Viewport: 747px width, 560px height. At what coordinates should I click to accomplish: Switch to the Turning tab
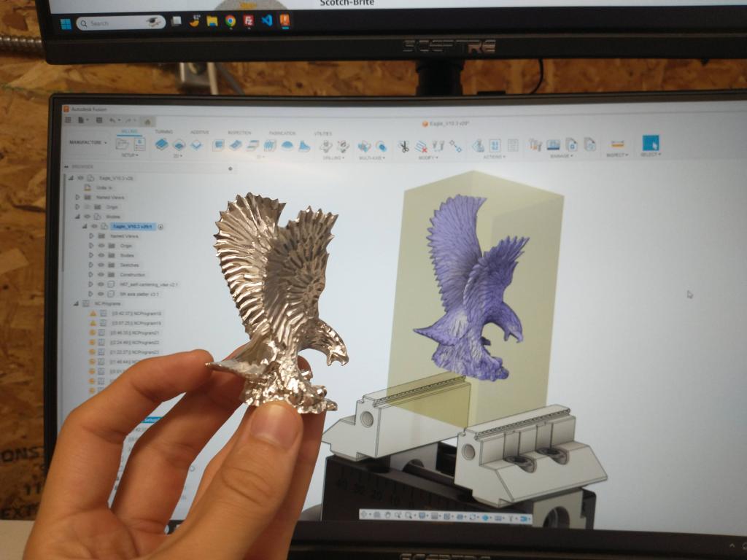(x=163, y=133)
